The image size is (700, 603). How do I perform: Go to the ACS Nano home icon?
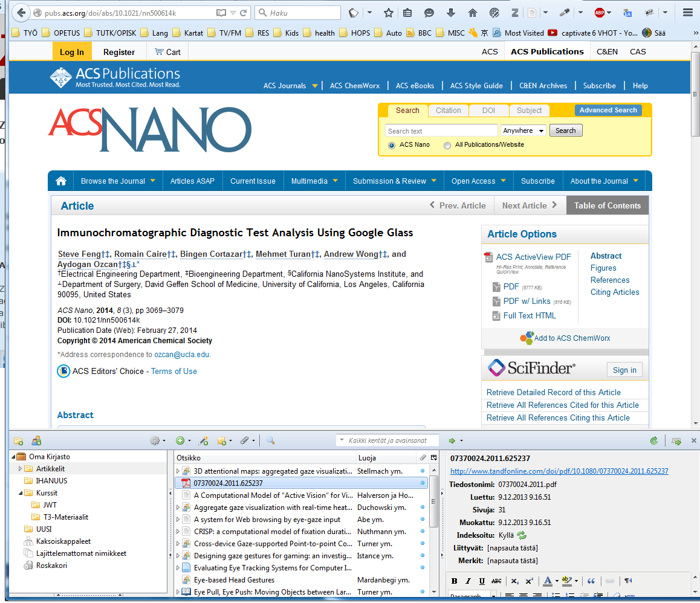pos(61,181)
